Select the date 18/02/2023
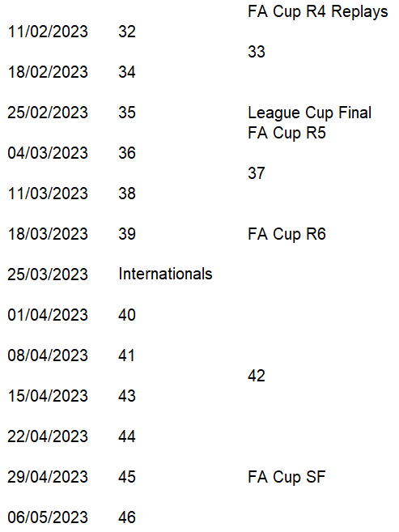This screenshot has height=532, width=399. point(48,72)
